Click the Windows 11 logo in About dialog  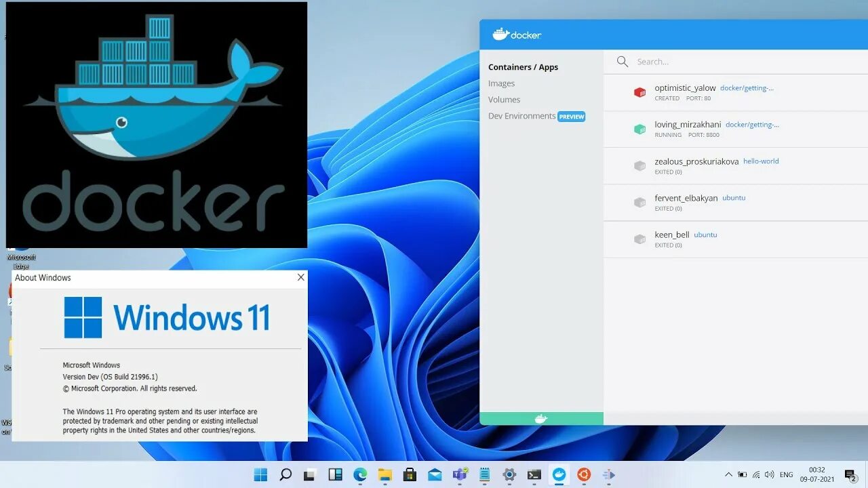pos(167,317)
